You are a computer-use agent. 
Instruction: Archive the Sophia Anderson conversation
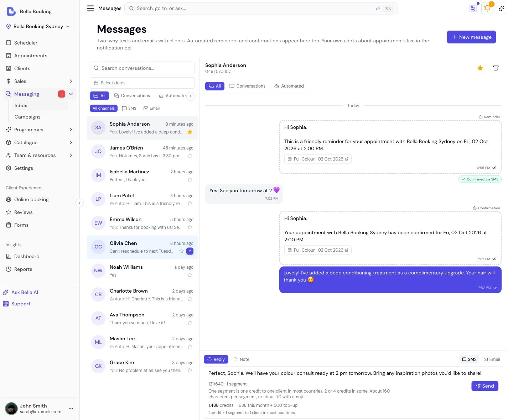496,68
